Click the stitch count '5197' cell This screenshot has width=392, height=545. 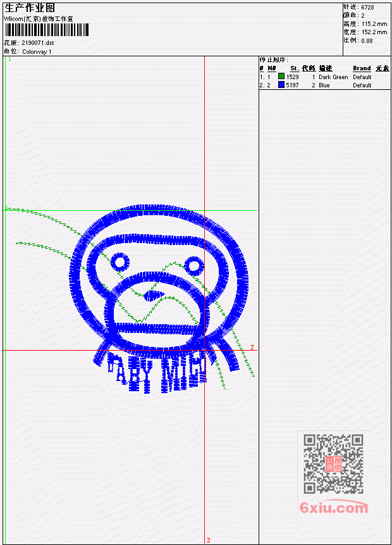coord(292,85)
